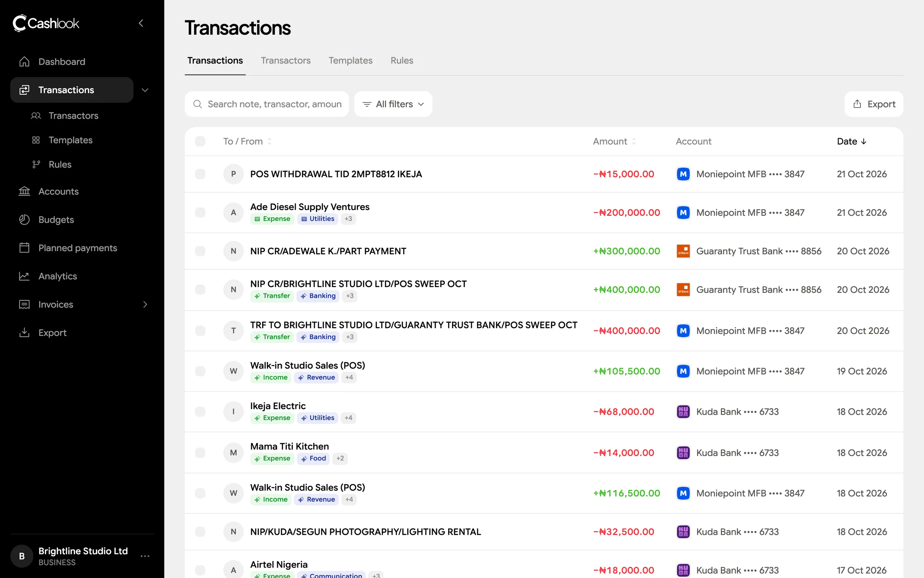
Task: Check the Ade Diesel Supply Ventures row
Action: point(200,213)
